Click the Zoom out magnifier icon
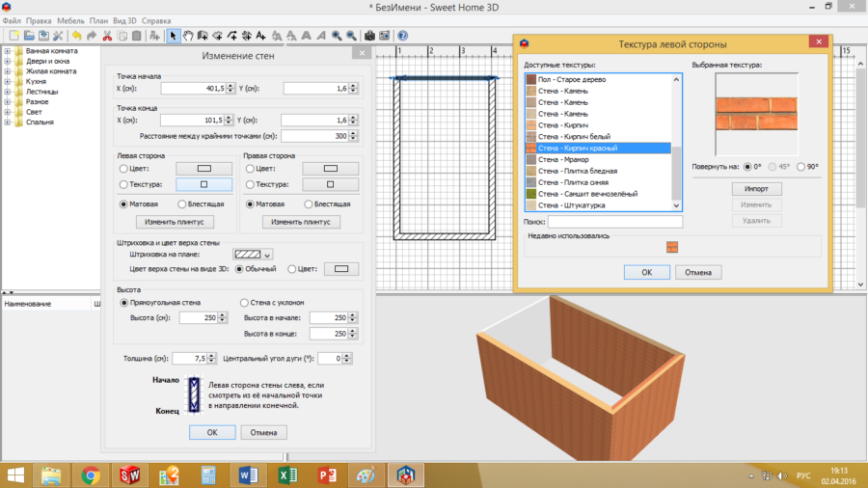Viewport: 868px width, 488px height. pos(351,36)
